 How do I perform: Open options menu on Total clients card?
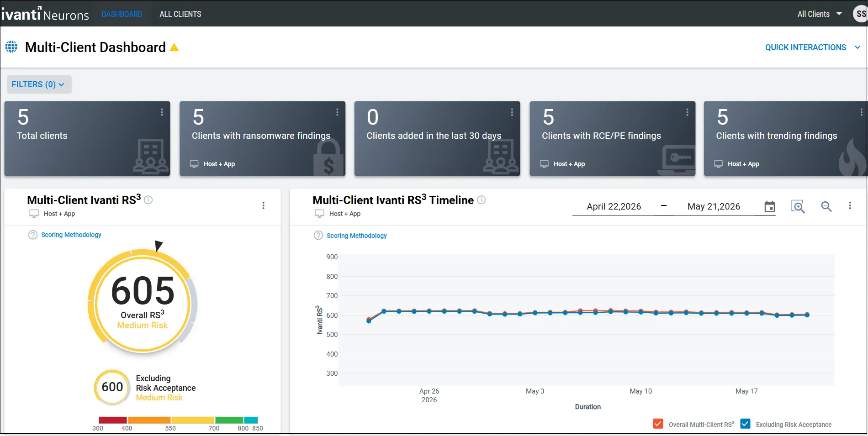pos(162,112)
